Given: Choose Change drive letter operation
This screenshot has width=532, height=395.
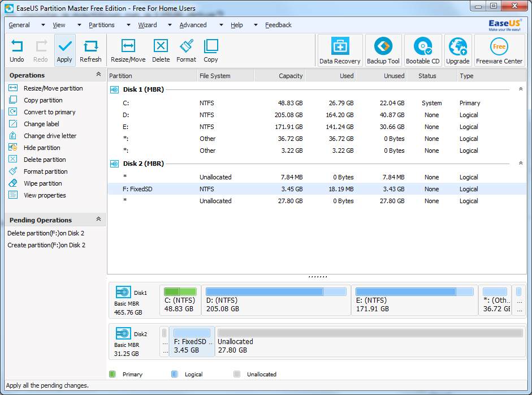Looking at the screenshot, I should coord(50,136).
